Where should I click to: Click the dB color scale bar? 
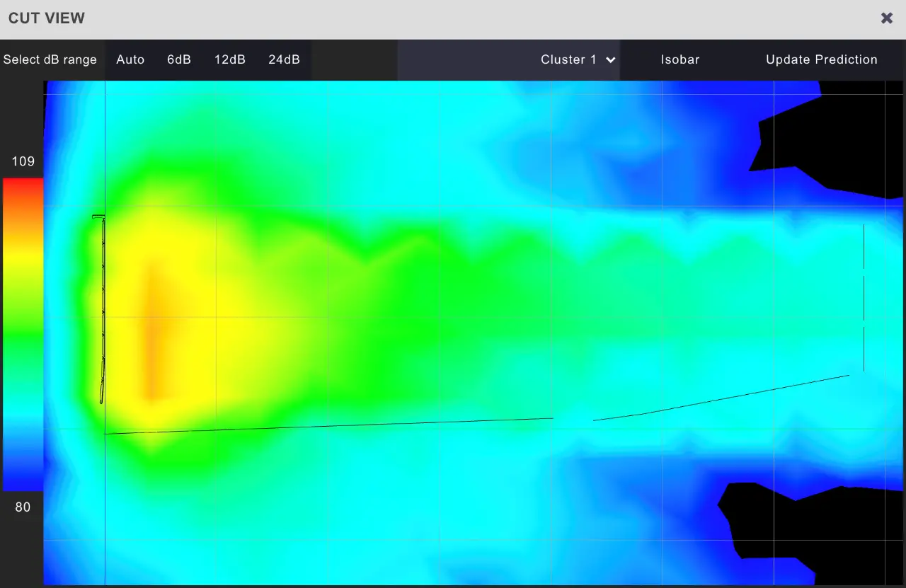(23, 334)
